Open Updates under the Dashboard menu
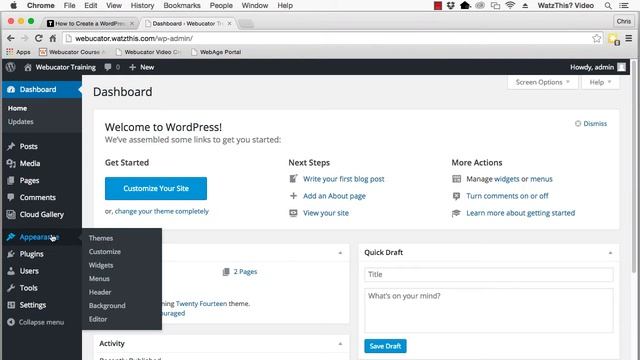Screen dimensions: 640x360 tap(20, 122)
